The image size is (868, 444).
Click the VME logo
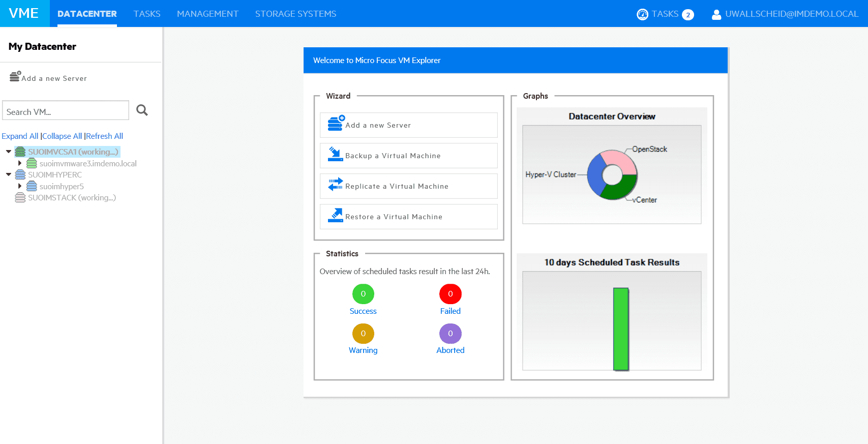pos(24,13)
